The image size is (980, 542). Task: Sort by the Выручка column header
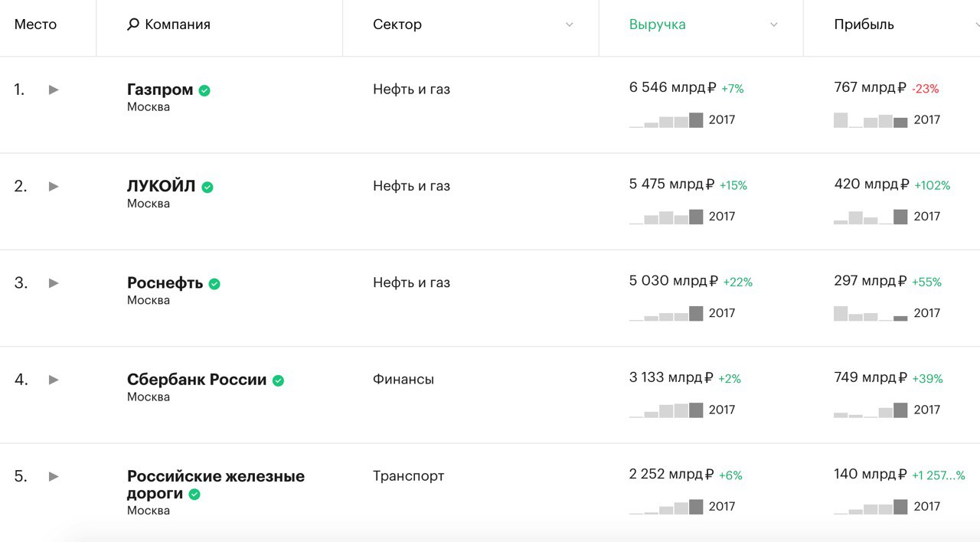(658, 24)
